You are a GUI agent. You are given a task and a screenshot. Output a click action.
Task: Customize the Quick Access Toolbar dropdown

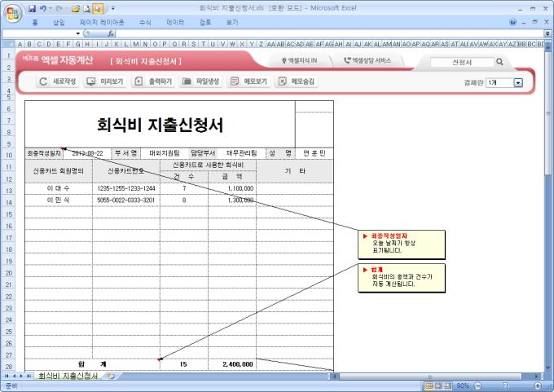click(x=113, y=8)
